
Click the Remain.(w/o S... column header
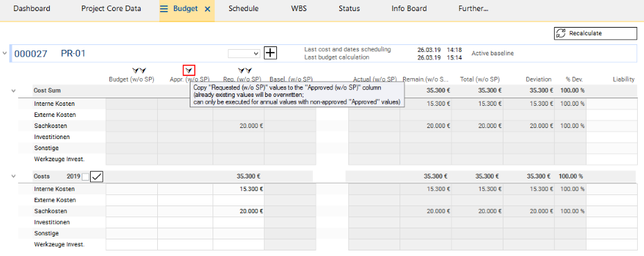point(425,80)
